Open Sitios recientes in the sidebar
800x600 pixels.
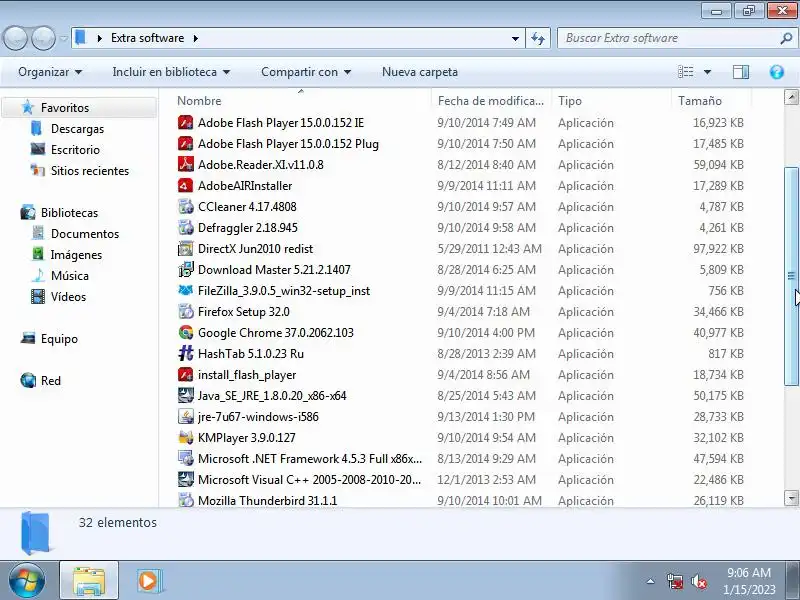click(90, 170)
